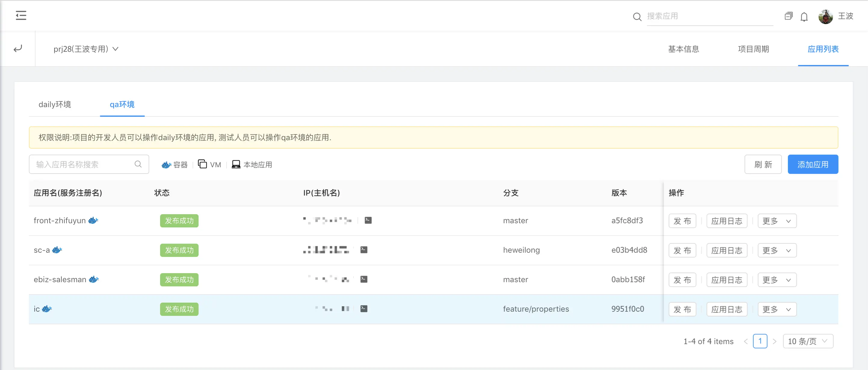868x370 pixels.
Task: Click search magnifier in app name field
Action: pos(138,164)
